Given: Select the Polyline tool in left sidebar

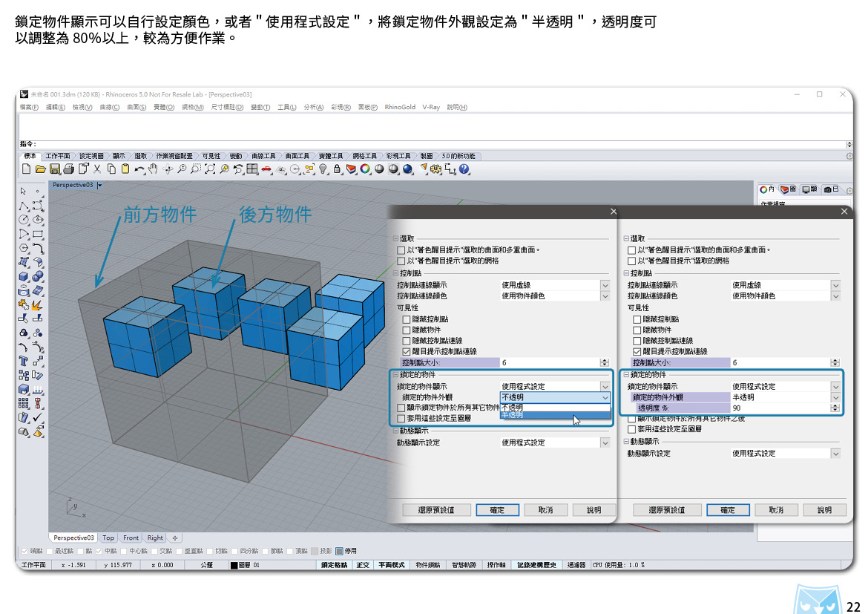Looking at the screenshot, I should pyautogui.click(x=23, y=206).
